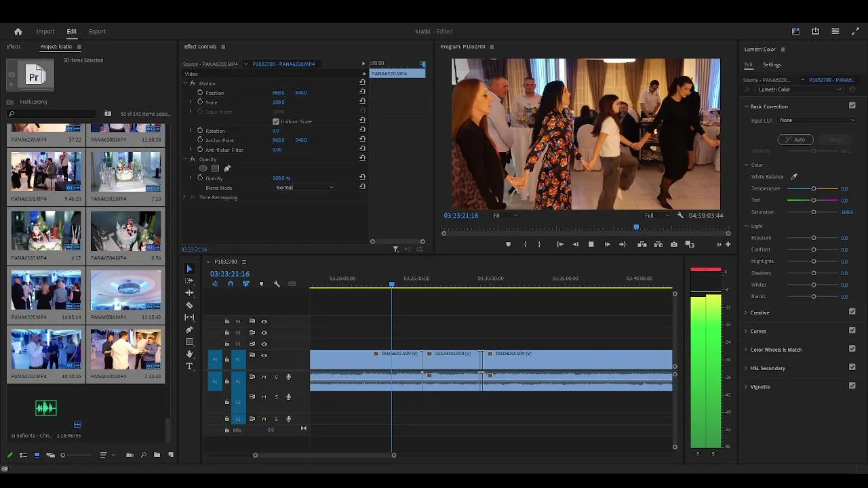The image size is (868, 488).
Task: Select the Hand tool
Action: point(189,354)
